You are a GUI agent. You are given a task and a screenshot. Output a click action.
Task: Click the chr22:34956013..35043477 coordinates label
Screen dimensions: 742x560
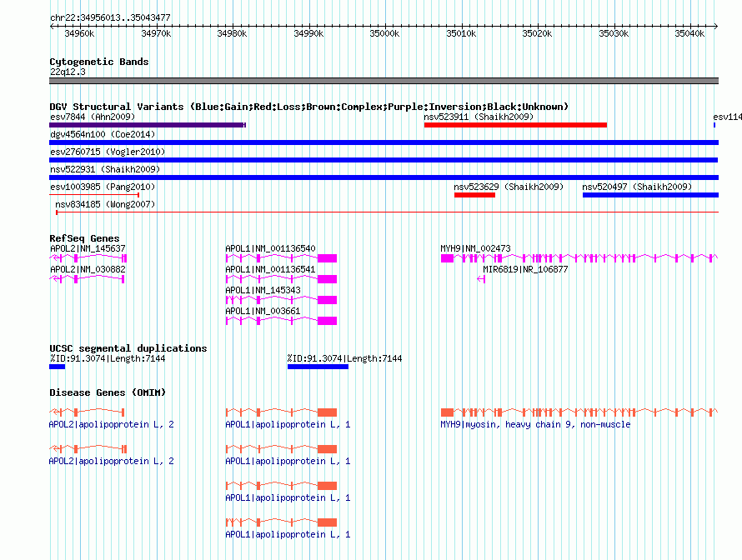110,18
